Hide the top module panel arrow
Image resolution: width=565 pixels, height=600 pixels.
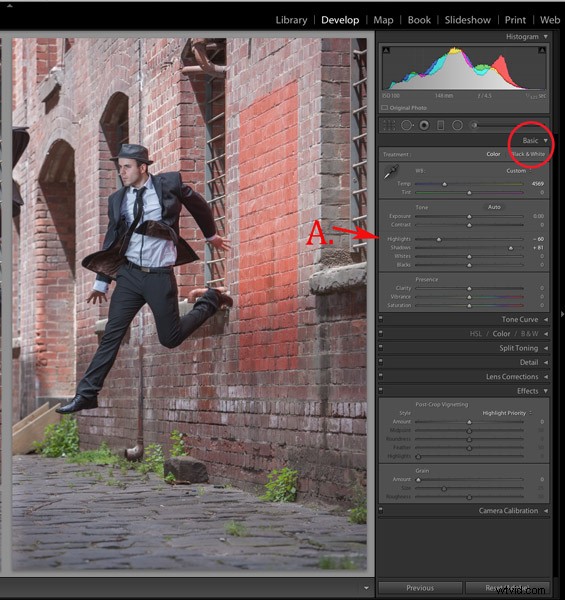coord(10,5)
